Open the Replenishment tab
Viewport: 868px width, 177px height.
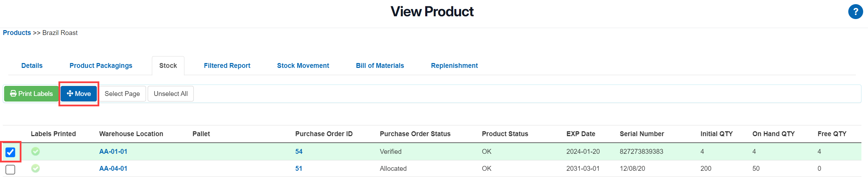tap(454, 66)
